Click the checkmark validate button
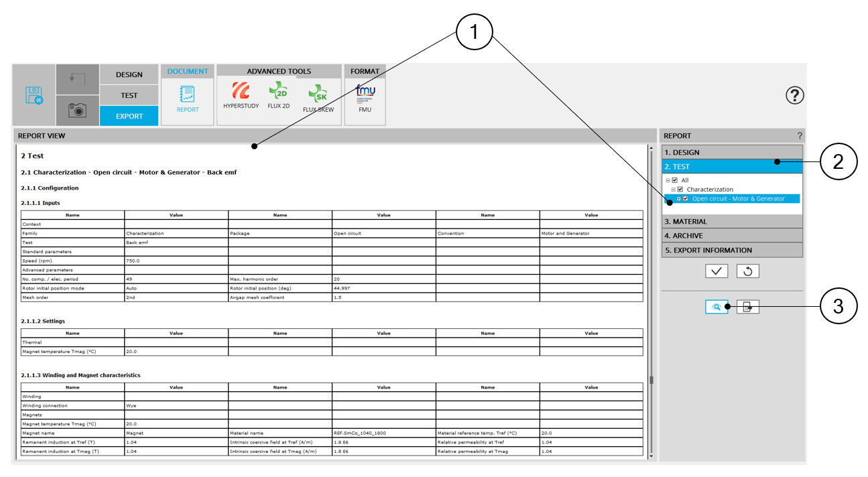This screenshot has width=868, height=477. 717,271
